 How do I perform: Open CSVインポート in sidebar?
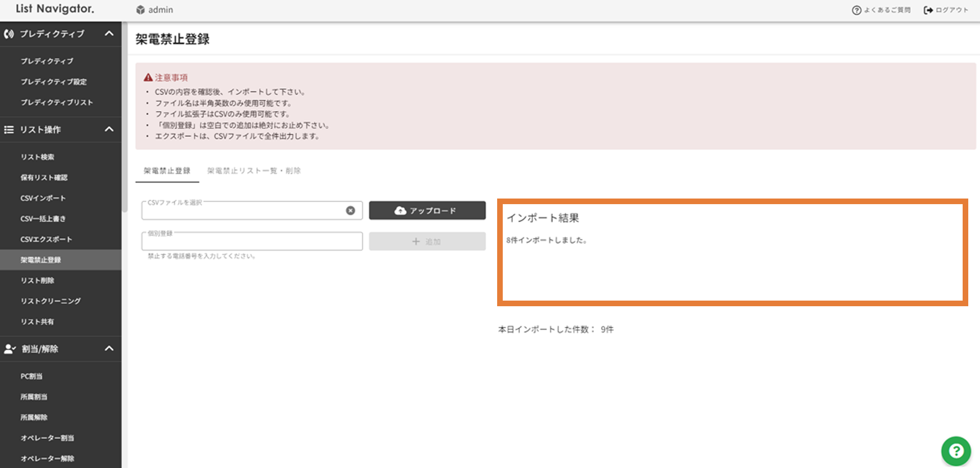(x=43, y=198)
